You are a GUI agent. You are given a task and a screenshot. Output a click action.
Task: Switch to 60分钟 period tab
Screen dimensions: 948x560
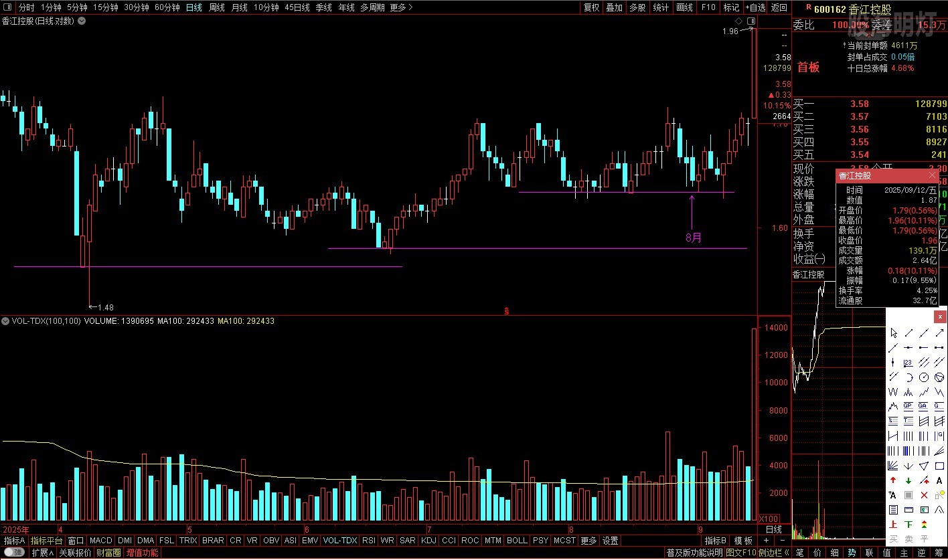[167, 7]
